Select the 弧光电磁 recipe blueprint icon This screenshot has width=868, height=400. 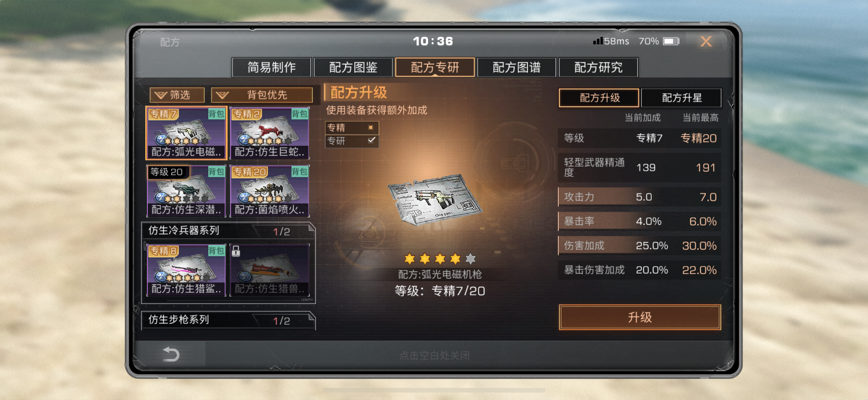[186, 133]
